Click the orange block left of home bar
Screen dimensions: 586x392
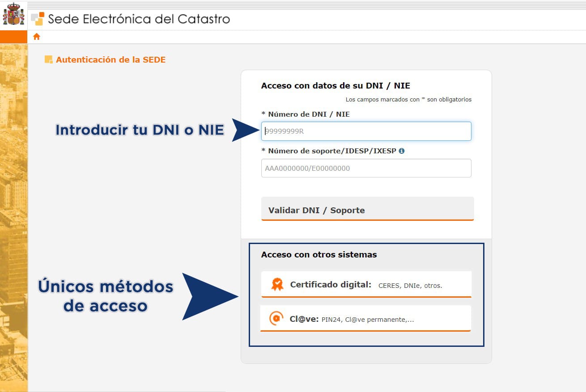[x=13, y=37]
